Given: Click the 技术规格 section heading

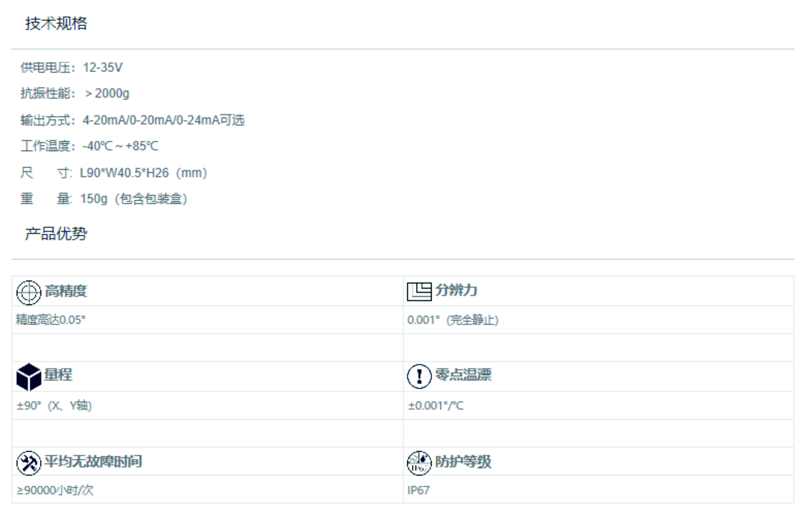Looking at the screenshot, I should point(56,24).
